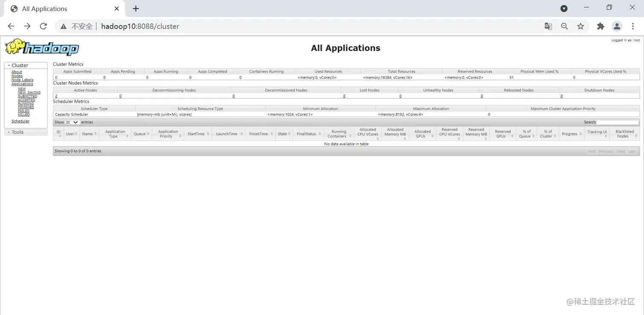644x315 pixels.
Task: Go back using the browser back arrow
Action: click(x=11, y=26)
